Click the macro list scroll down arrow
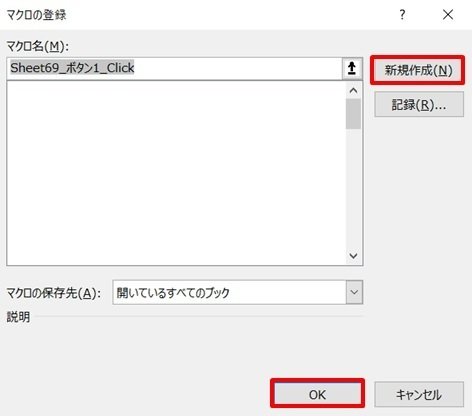Screen dimensions: 472x416 tap(353, 256)
